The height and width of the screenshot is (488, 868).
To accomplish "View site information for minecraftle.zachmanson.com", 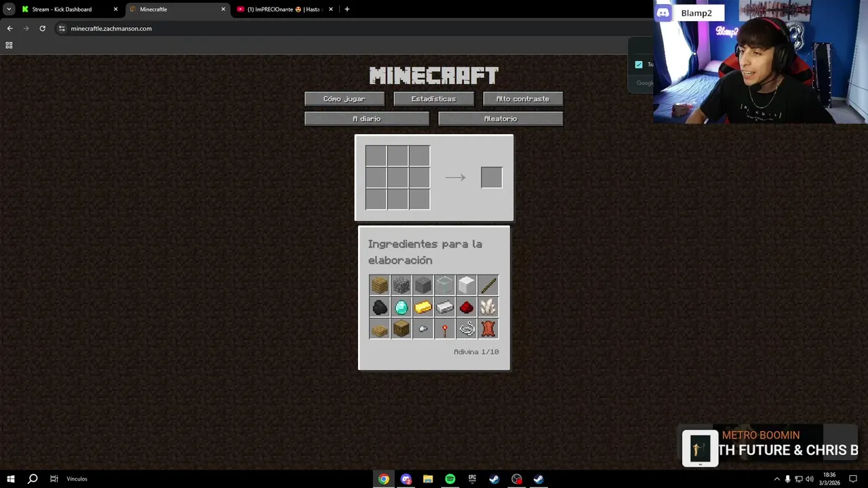I will 62,28.
